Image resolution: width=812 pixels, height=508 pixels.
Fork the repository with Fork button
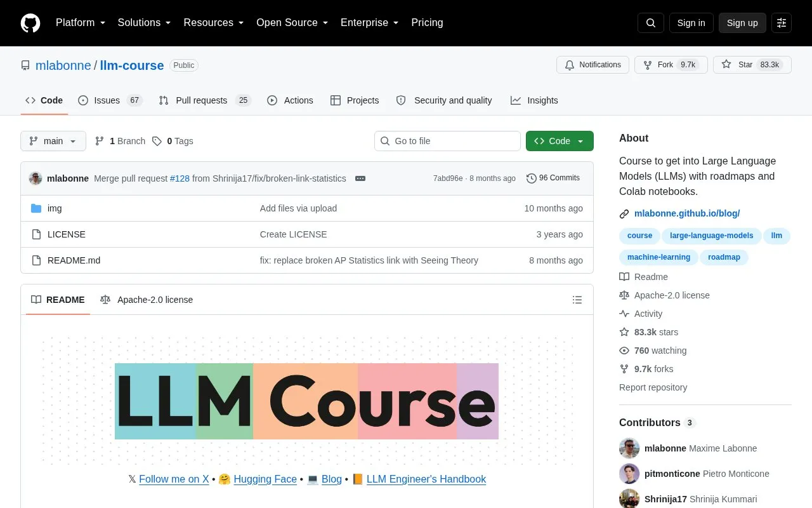[671, 65]
